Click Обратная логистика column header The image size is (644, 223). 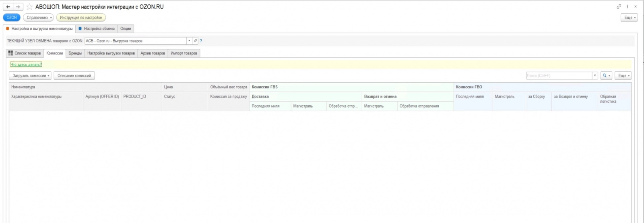pyautogui.click(x=615, y=101)
